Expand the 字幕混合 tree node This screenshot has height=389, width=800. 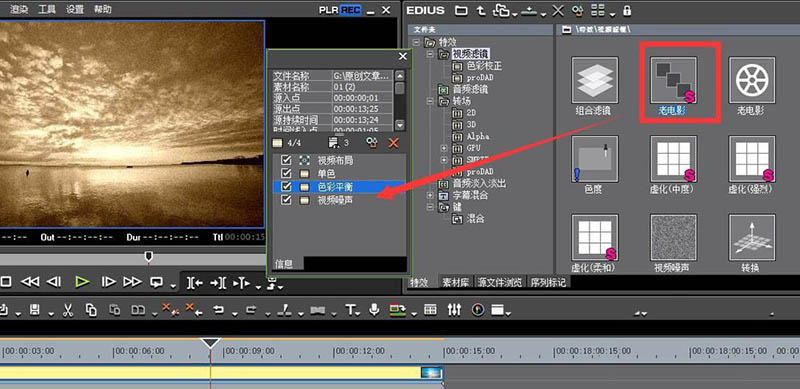(430, 195)
